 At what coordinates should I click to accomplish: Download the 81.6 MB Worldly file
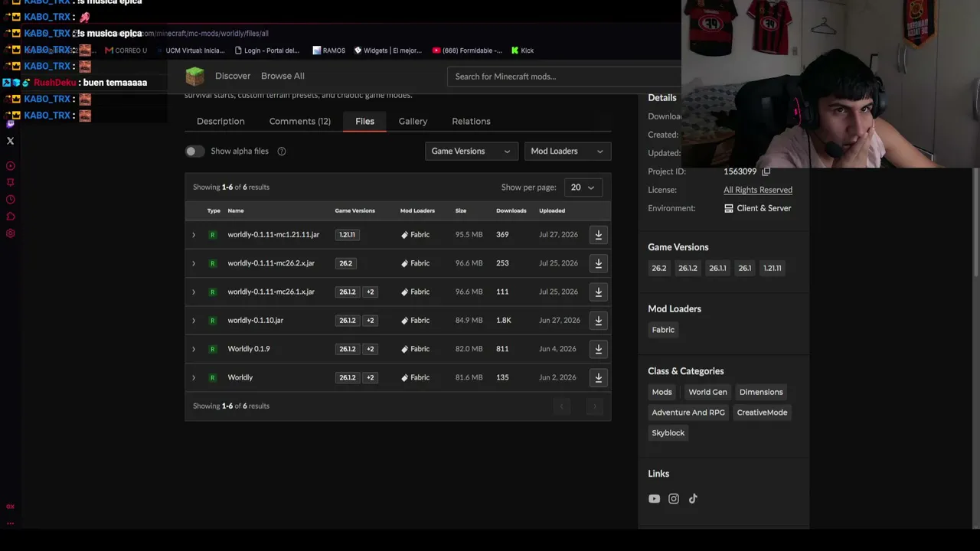point(599,377)
